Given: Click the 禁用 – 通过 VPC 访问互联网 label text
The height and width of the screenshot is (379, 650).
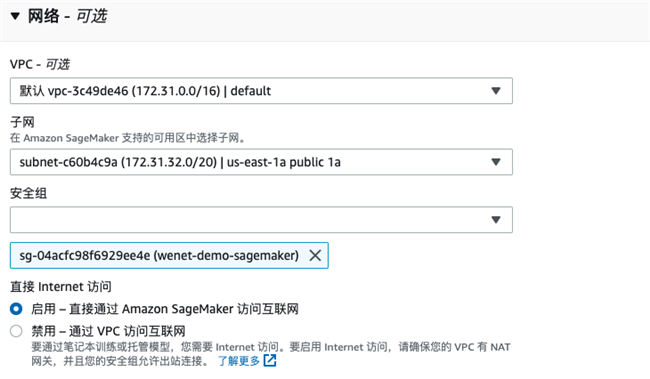Looking at the screenshot, I should point(108,331).
